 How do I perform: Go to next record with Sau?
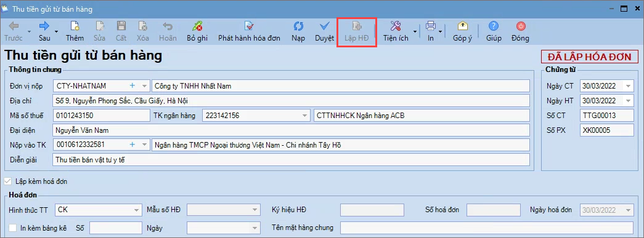(x=44, y=31)
